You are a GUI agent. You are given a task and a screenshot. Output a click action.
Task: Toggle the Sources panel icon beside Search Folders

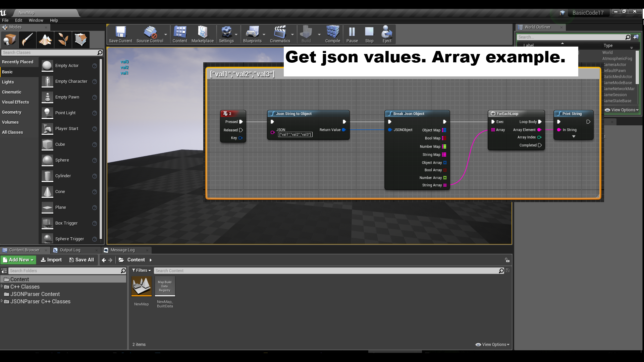[4, 271]
